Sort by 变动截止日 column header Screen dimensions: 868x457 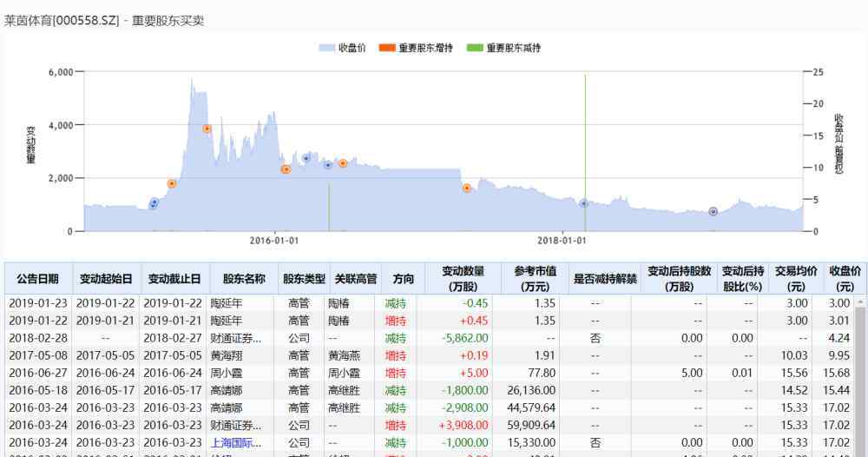click(x=174, y=279)
